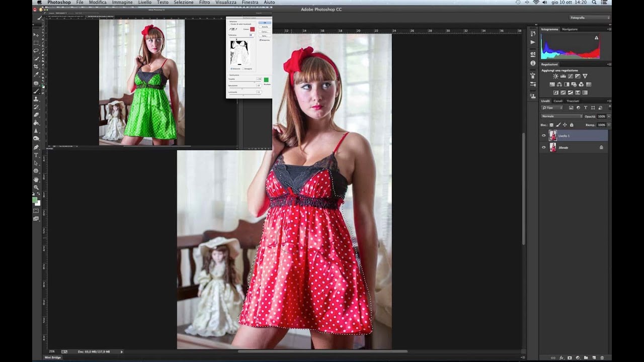Image resolution: width=644 pixels, height=362 pixels.
Task: Open the History panel icon
Action: pos(533,34)
